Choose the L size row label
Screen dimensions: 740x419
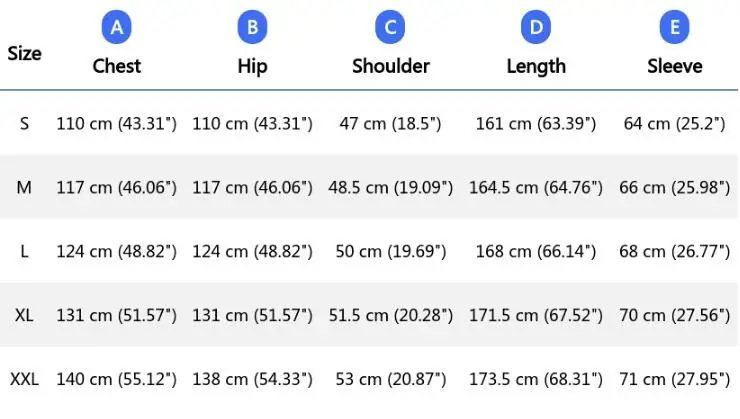[24, 251]
